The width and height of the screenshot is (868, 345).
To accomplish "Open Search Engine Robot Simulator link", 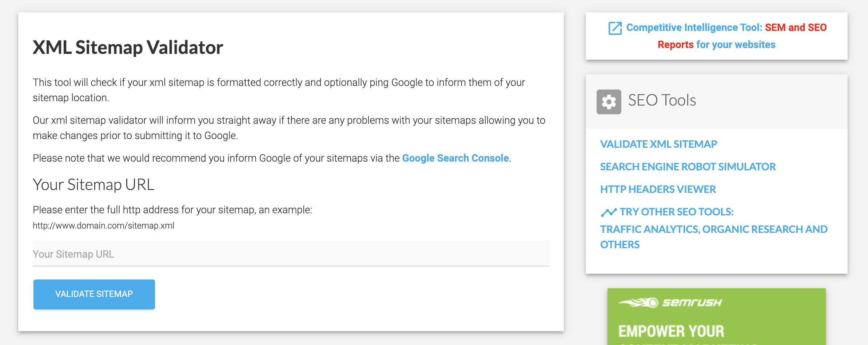I will (x=688, y=167).
